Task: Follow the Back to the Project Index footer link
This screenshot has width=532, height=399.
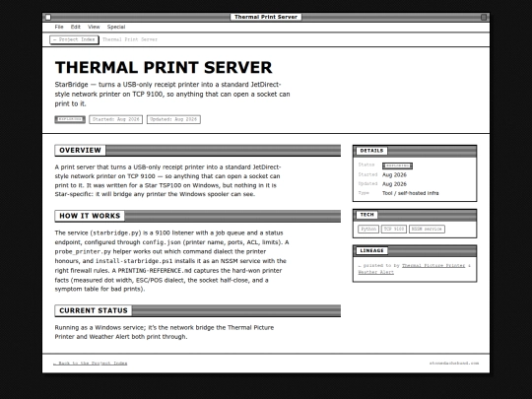Action: click(x=91, y=363)
